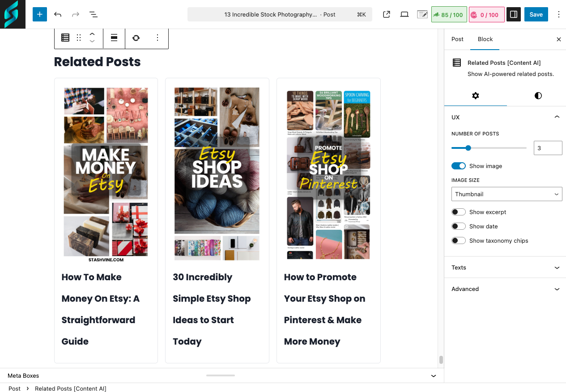The width and height of the screenshot is (566, 392).
Task: Open the desktop preview icon
Action: coord(404,14)
